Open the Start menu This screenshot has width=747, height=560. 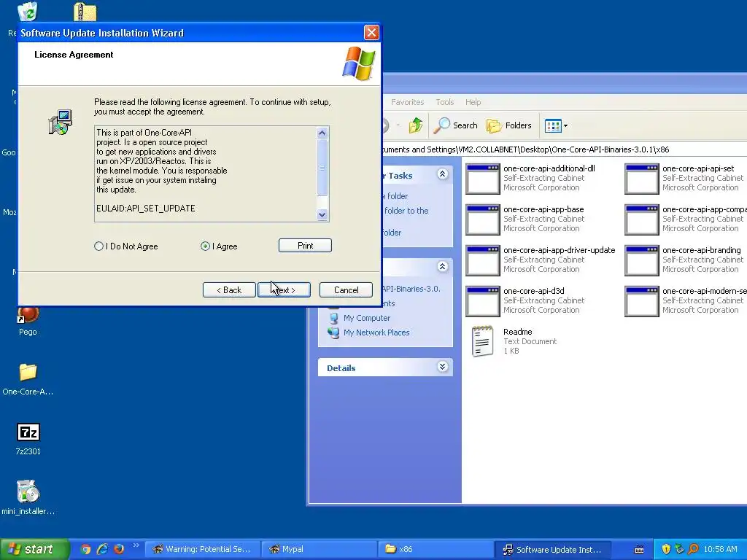point(34,549)
